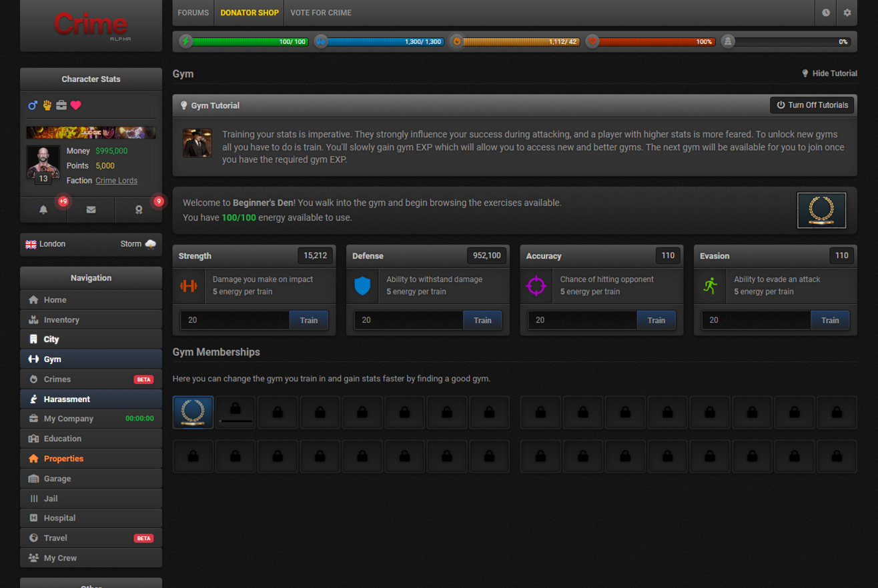Hide the gym tutorial
The image size is (878, 588).
tap(829, 73)
